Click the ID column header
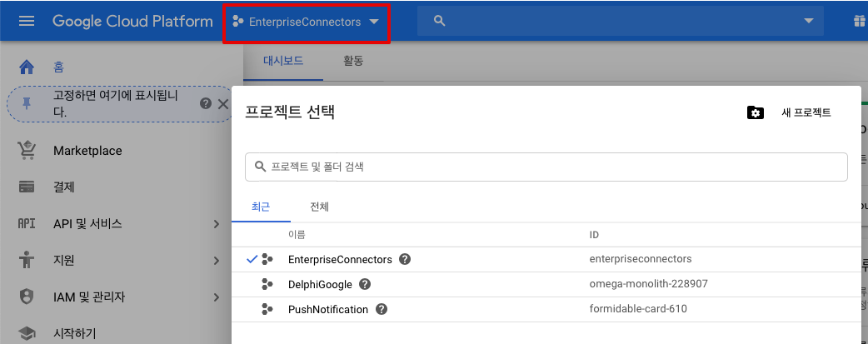The image size is (868, 344). coord(594,235)
